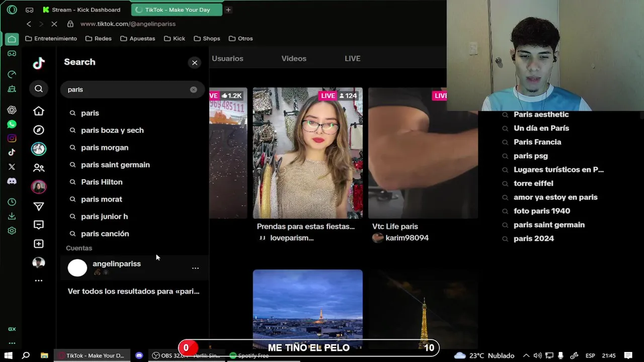Close the Search panel
Viewport: 644px width, 362px height.
195,62
